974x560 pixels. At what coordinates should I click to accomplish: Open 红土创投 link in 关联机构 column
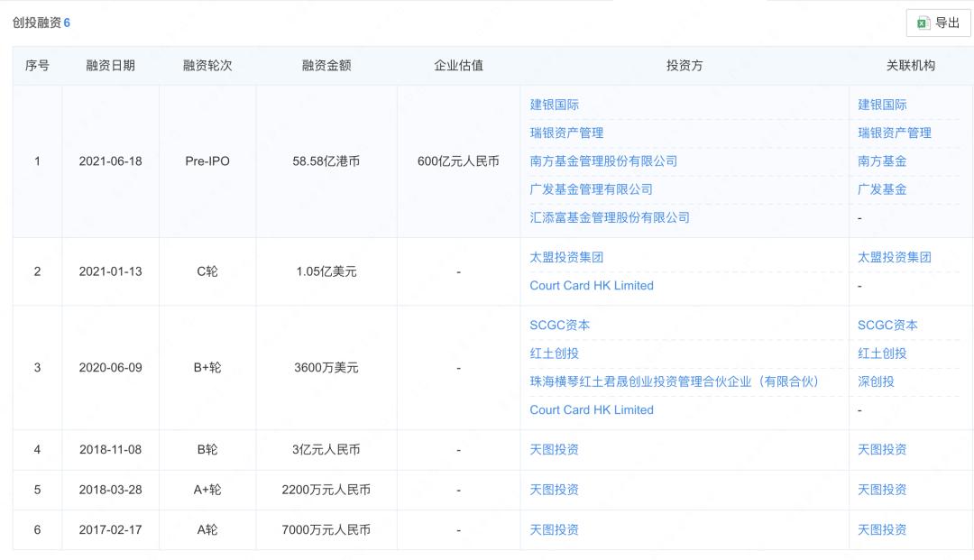click(x=882, y=353)
